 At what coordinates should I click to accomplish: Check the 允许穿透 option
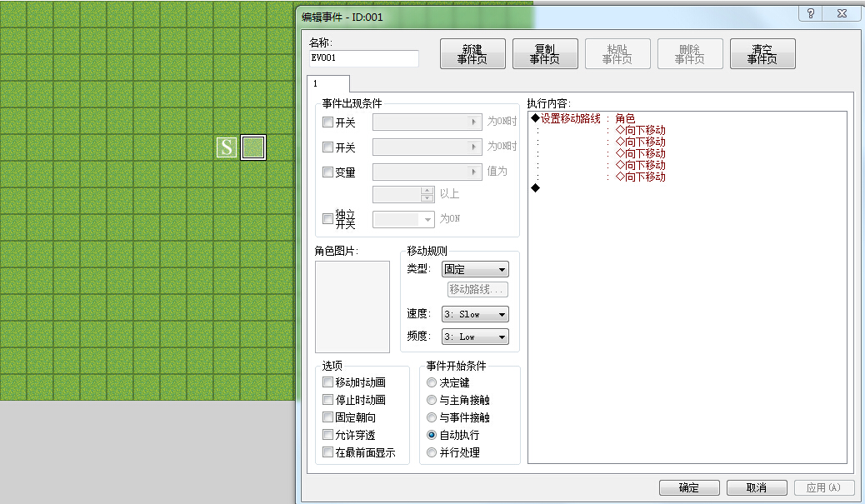(327, 435)
